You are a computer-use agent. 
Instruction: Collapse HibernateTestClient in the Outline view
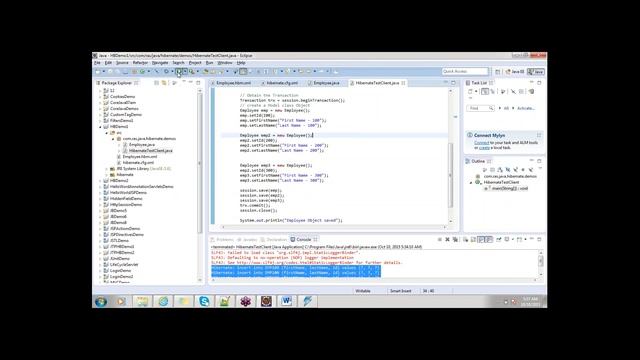coord(471,182)
